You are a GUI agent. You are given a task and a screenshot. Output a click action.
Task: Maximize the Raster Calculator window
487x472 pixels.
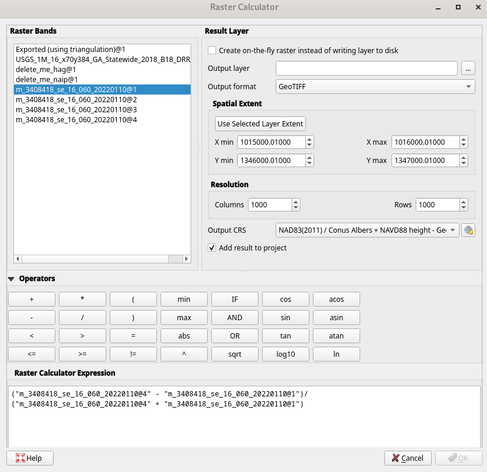[458, 7]
